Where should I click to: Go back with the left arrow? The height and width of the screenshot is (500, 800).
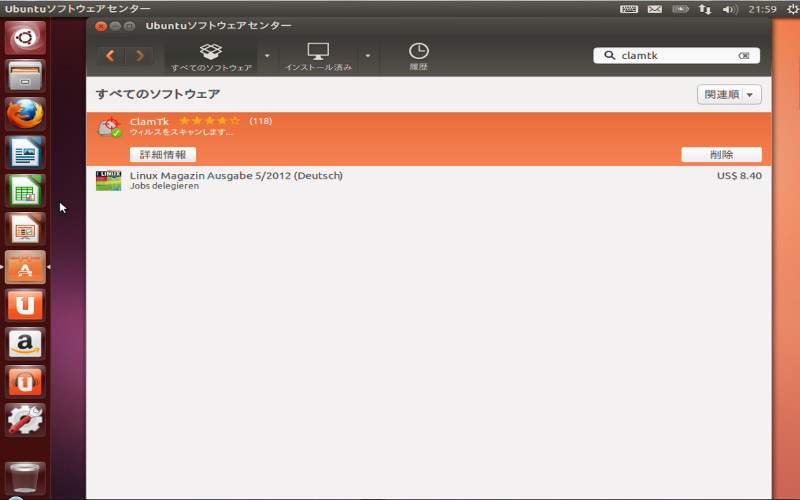(111, 56)
